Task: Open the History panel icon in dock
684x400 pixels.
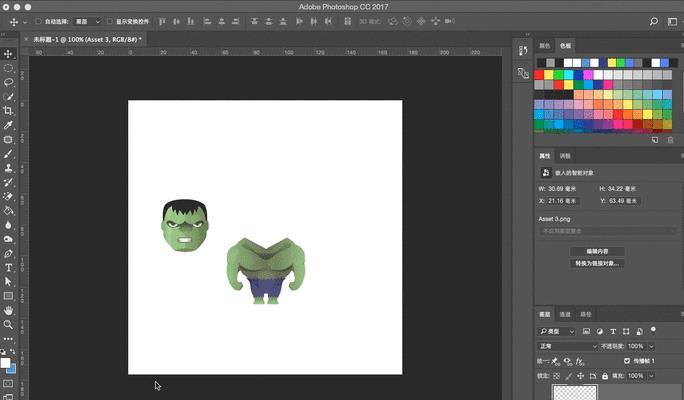Action: (x=523, y=51)
